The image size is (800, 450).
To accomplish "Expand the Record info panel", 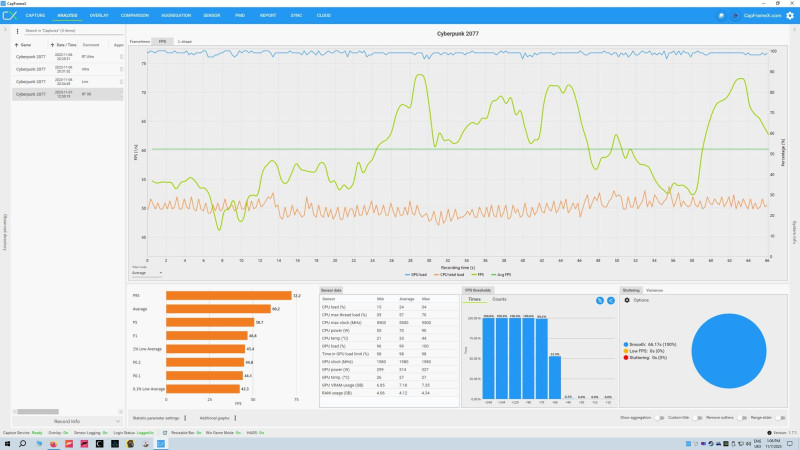I will click(67, 421).
